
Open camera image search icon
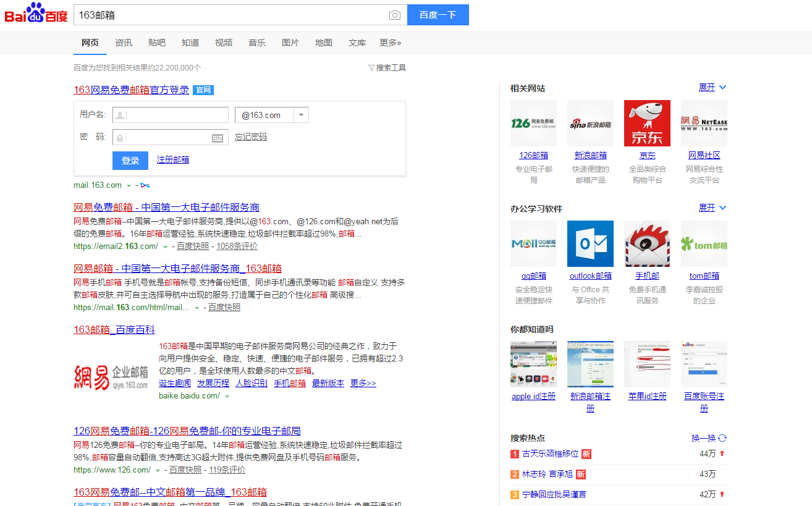(x=395, y=15)
